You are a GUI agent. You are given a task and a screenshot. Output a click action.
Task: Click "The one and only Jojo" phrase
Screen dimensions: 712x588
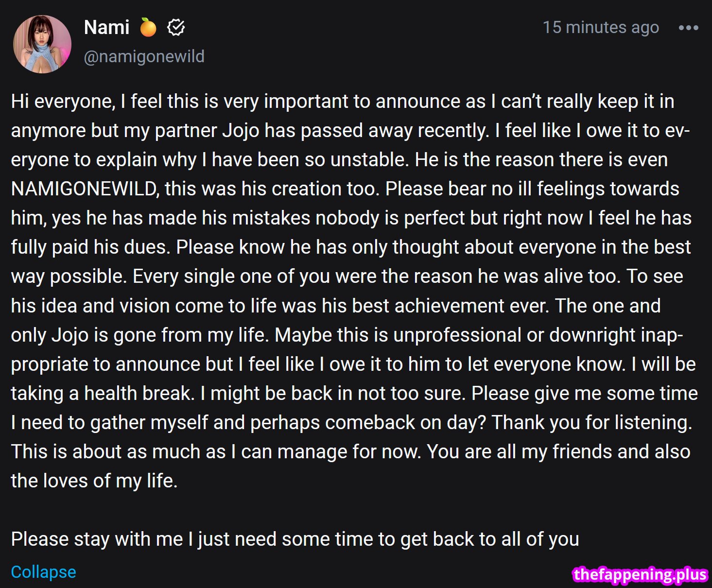point(608,306)
